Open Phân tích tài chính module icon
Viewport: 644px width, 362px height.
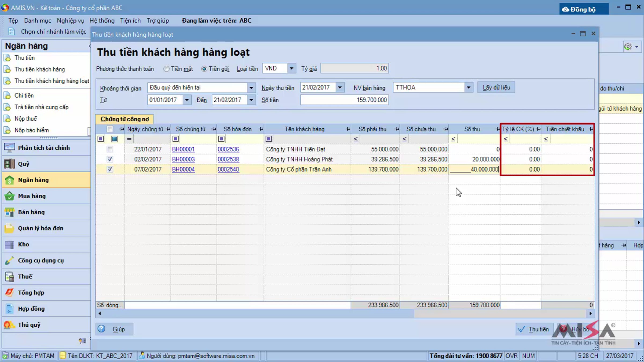click(x=9, y=148)
